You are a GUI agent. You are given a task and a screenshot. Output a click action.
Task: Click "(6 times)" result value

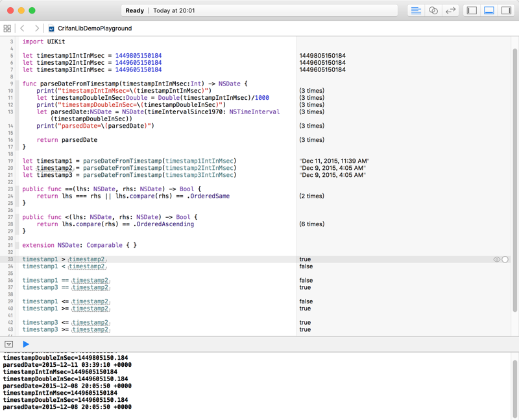pos(312,224)
